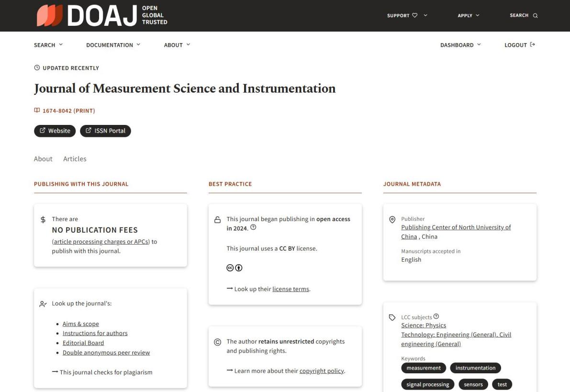Switch to the Articles tab

click(75, 159)
